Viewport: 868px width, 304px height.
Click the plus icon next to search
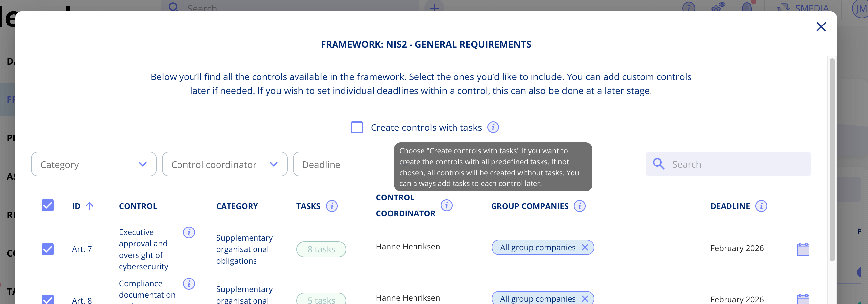(434, 7)
